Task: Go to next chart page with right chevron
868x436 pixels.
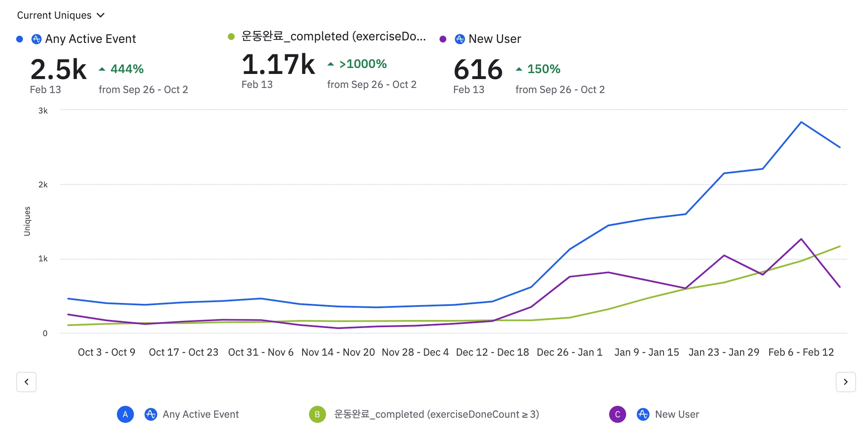Action: point(845,382)
